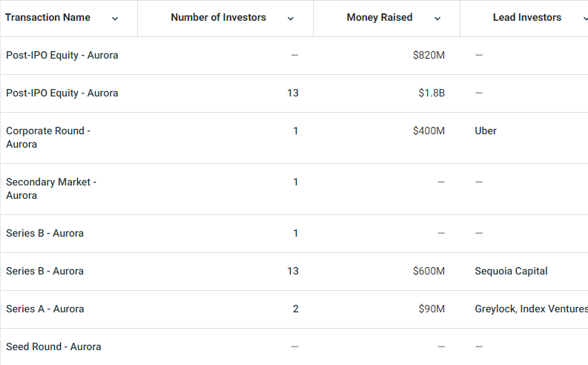This screenshot has height=365, width=588.
Task: Click the Money Raised header label
Action: tap(379, 17)
